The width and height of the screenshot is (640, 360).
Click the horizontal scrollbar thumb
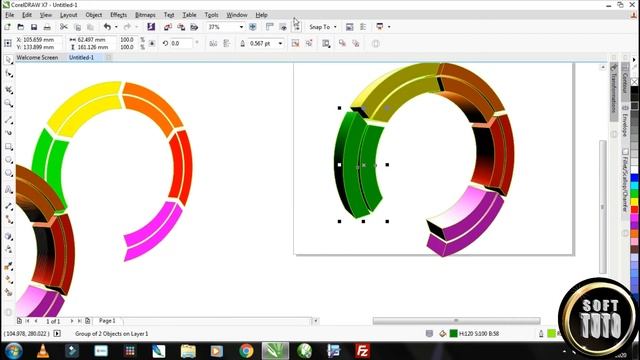click(456, 321)
